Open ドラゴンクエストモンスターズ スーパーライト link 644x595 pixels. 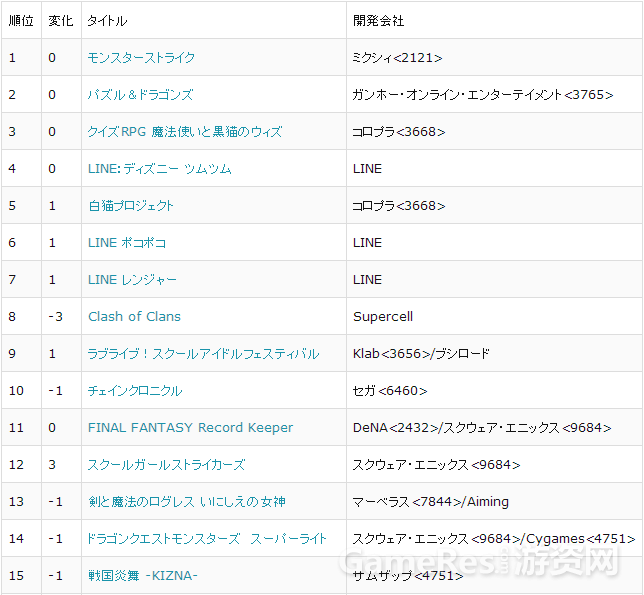pyautogui.click(x=207, y=538)
